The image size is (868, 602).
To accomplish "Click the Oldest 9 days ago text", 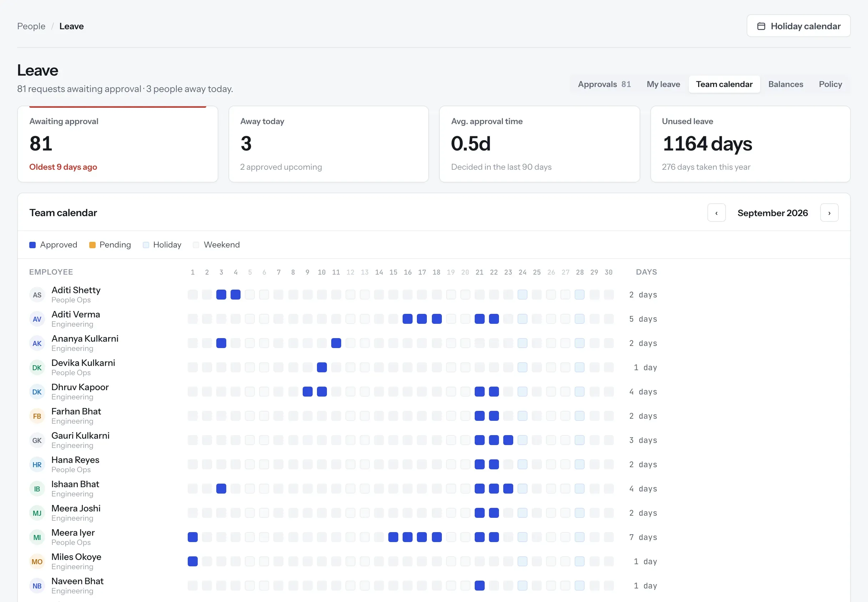I will tap(63, 167).
